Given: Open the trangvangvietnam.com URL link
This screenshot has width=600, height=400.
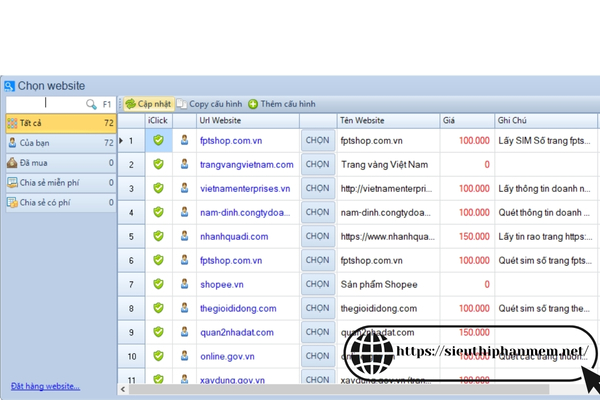Looking at the screenshot, I should [246, 165].
